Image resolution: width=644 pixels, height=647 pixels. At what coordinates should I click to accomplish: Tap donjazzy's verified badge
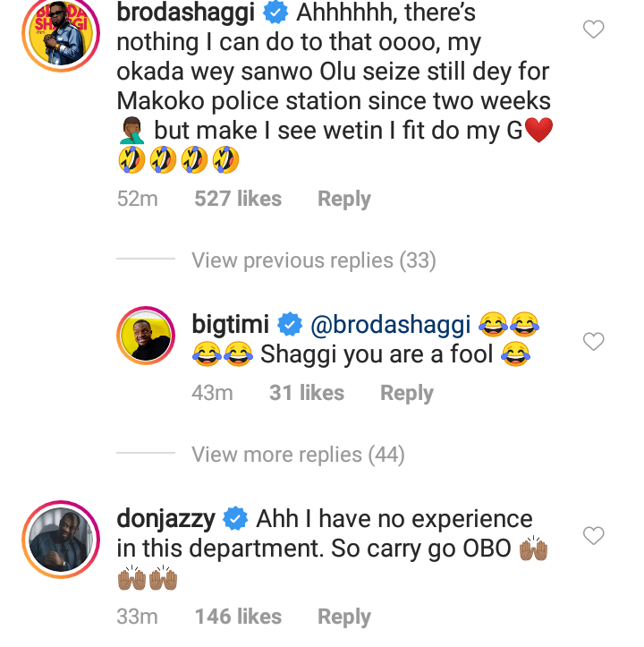coord(234,518)
